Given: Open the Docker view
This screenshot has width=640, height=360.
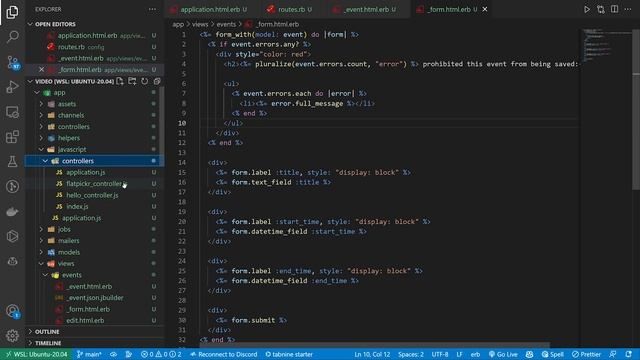Looking at the screenshot, I should pyautogui.click(x=12, y=211).
